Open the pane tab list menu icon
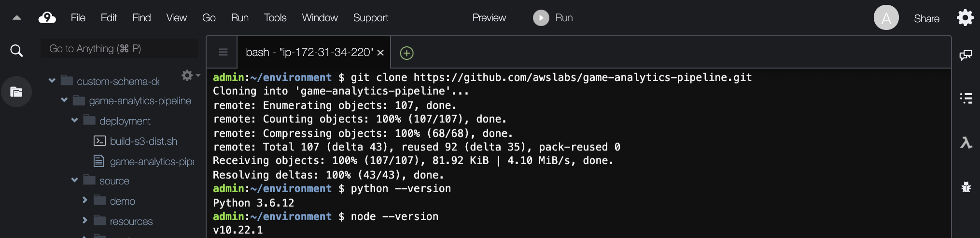Image resolution: width=980 pixels, height=238 pixels. point(223,52)
